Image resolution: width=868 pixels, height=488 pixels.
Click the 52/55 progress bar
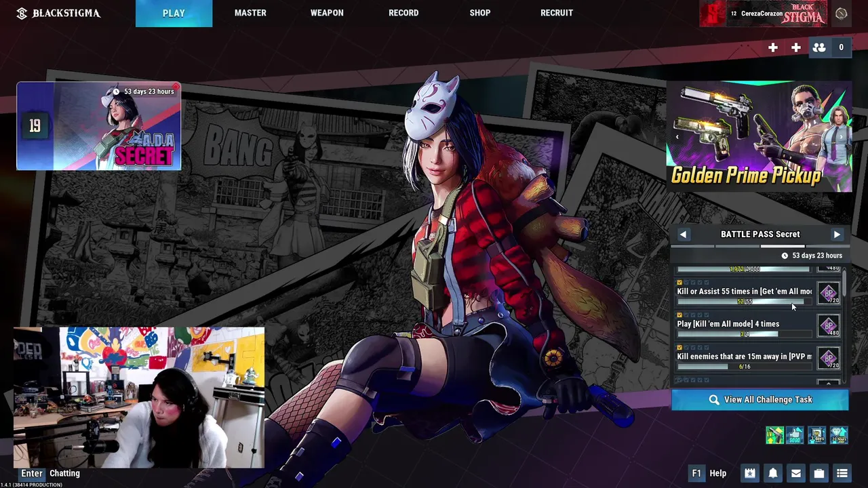tap(744, 302)
